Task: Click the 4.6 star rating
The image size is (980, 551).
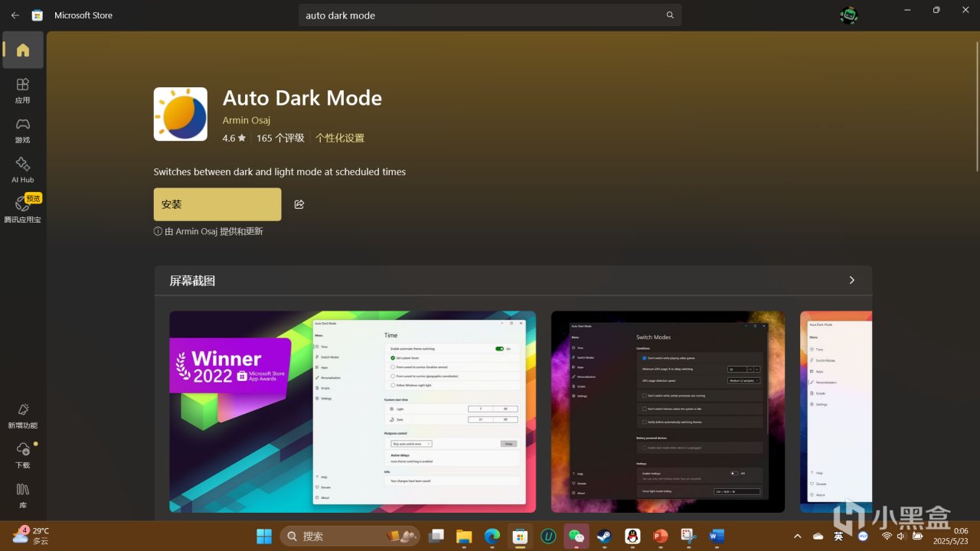Action: pyautogui.click(x=234, y=139)
